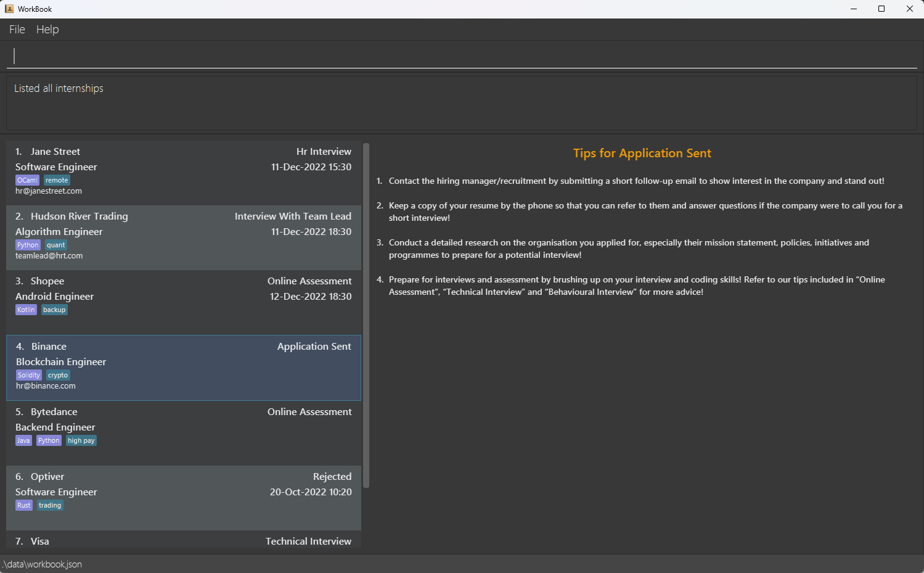This screenshot has height=573, width=924.
Task: Select the Hudson River Trading entry
Action: (x=184, y=238)
